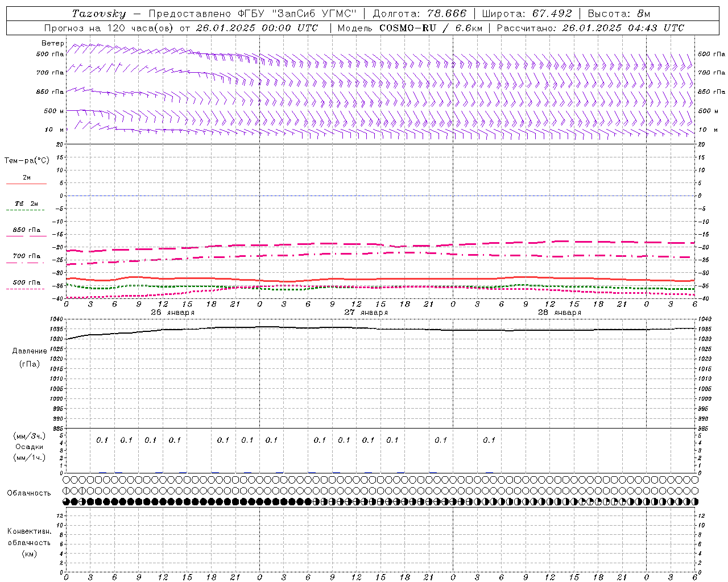
Task: Click the "700 гПа" entry in the temperature legend
Action: tap(27, 256)
